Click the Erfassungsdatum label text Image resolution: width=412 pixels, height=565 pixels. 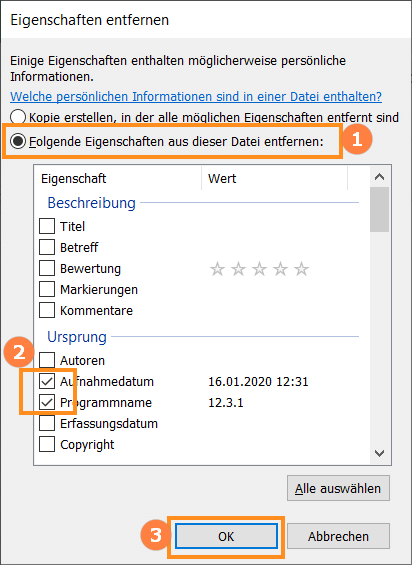click(109, 424)
